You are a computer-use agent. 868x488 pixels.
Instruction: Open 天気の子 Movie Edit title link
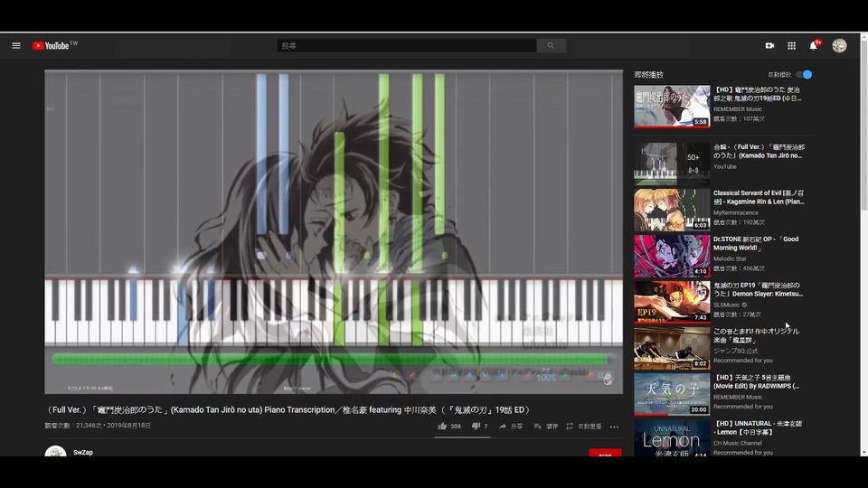tap(756, 381)
